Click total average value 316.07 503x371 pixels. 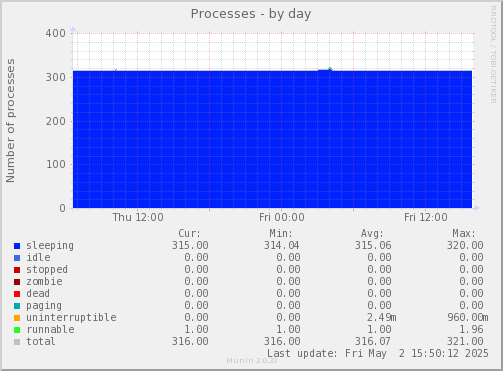(373, 341)
